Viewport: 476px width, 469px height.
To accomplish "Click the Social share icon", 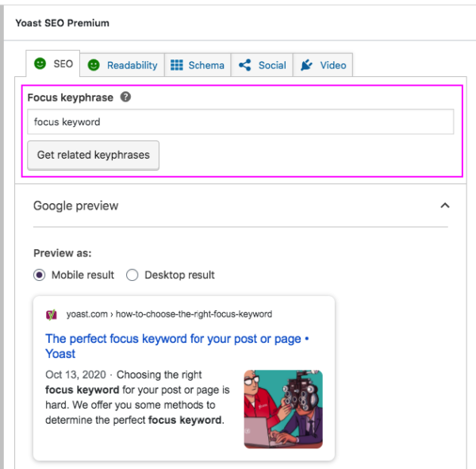I will point(245,65).
